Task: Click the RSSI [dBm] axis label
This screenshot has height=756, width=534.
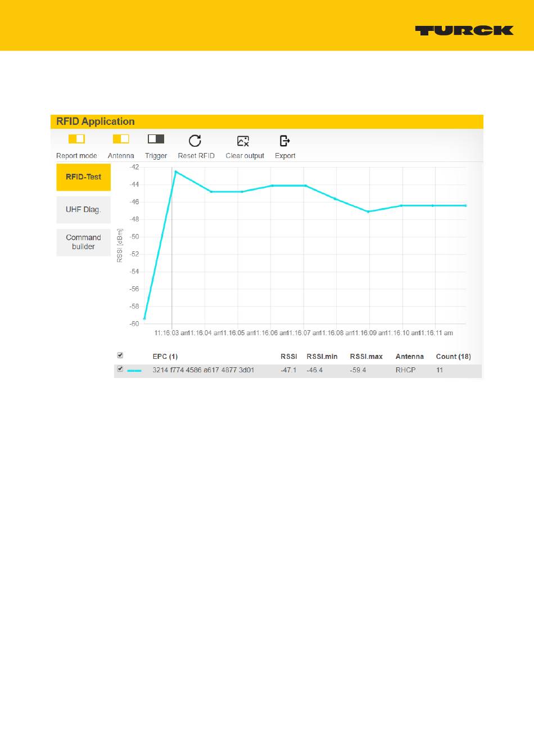Action: 120,245
